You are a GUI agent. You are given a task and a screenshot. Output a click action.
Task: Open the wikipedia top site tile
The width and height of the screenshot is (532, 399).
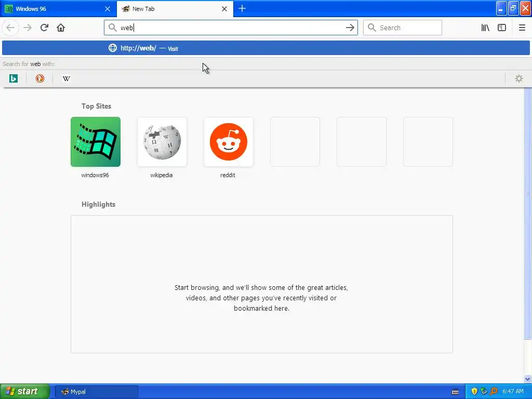(162, 142)
